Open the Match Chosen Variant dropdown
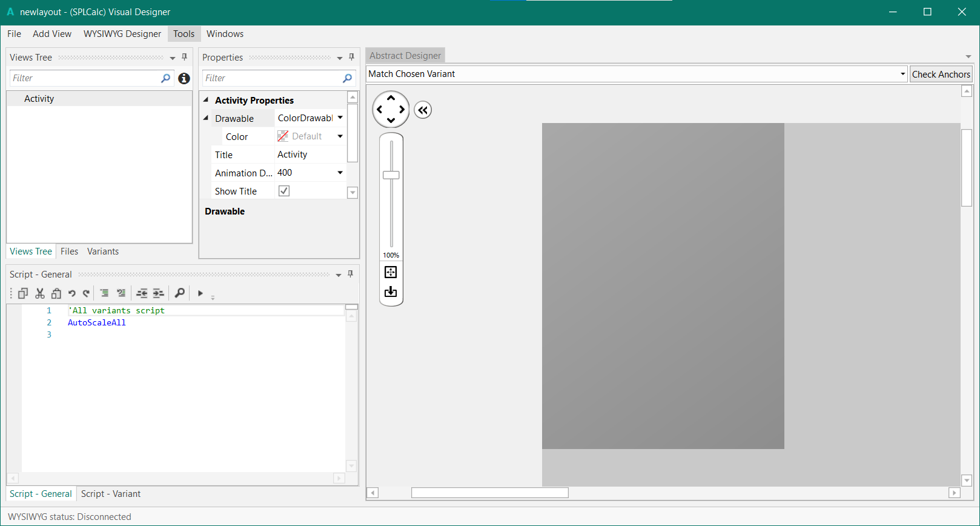Viewport: 980px width, 526px height. pyautogui.click(x=902, y=74)
